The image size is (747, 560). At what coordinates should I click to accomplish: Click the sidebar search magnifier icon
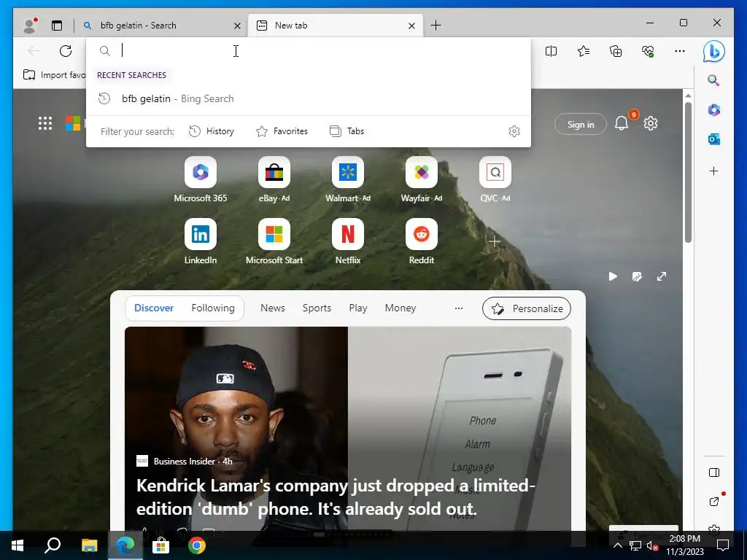713,80
